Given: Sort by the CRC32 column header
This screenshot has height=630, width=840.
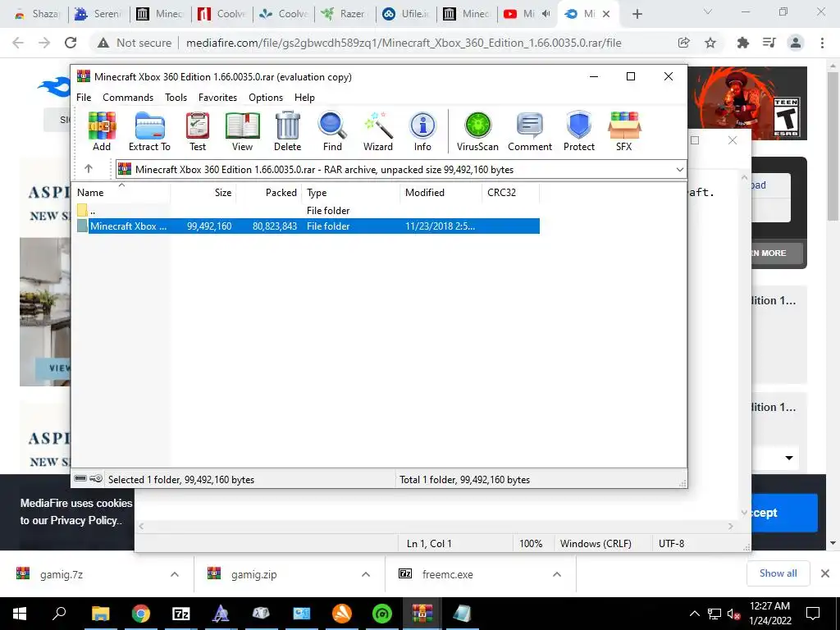Looking at the screenshot, I should 510,192.
